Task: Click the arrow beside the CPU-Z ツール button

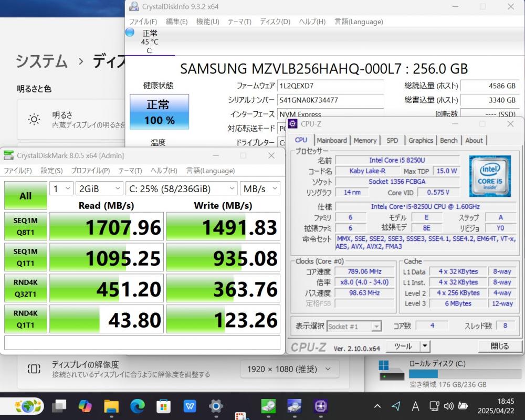Action: (425, 346)
